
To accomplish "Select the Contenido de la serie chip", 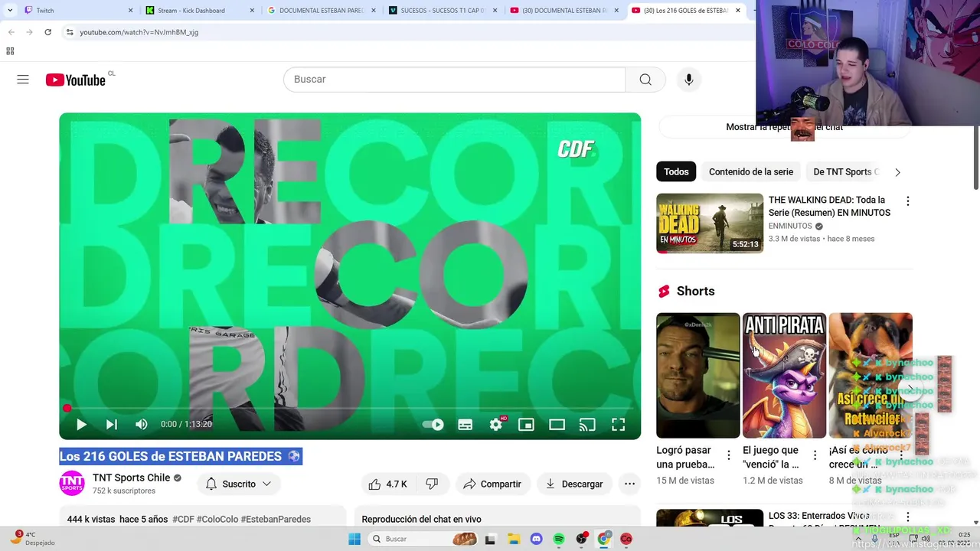I will pyautogui.click(x=751, y=172).
